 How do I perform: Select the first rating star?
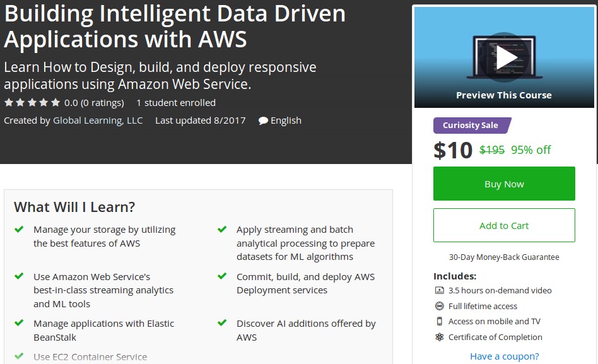[8, 102]
